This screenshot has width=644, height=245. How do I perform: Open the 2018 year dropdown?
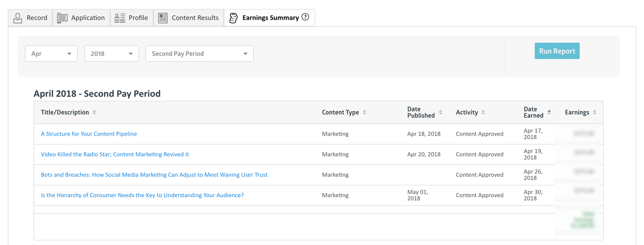112,54
